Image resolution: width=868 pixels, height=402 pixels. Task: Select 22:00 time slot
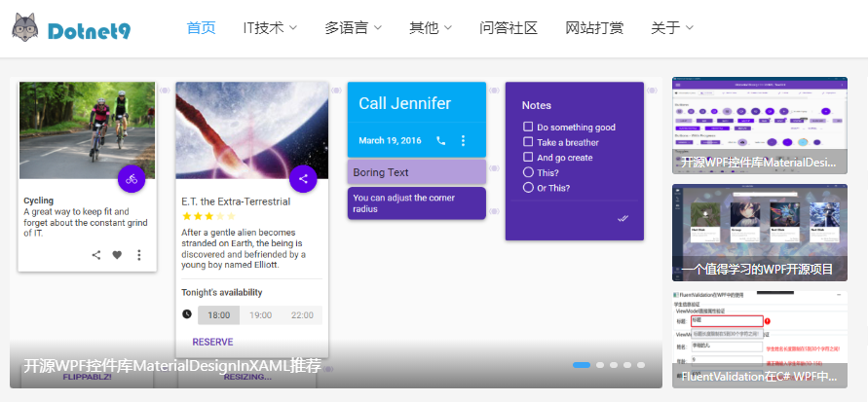tap(302, 315)
